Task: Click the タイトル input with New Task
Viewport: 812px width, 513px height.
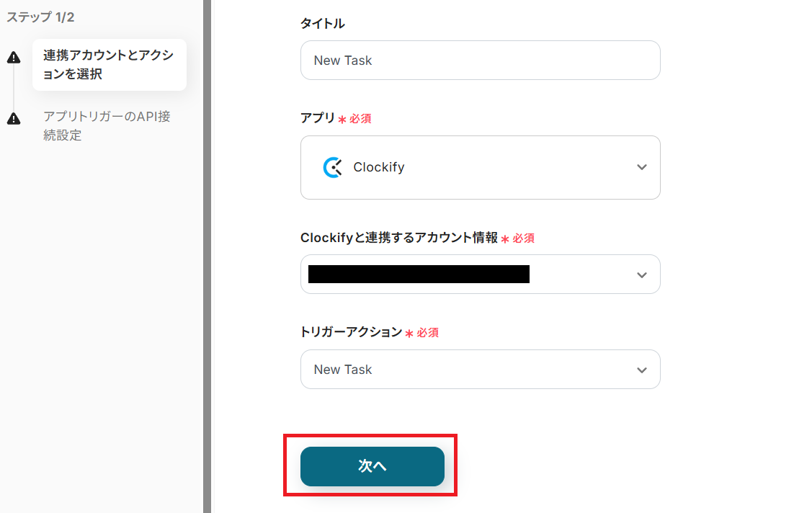Action: [x=480, y=60]
